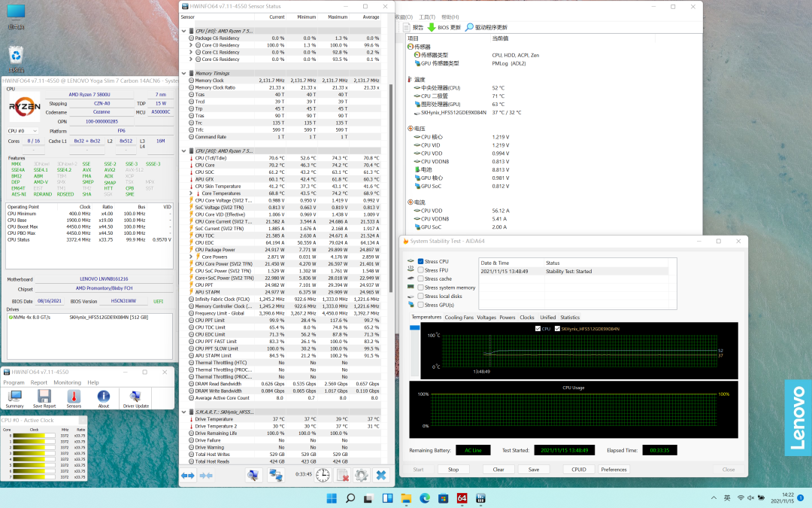Enable Stress FPU checkbox
Screen dimensions: 812x508
click(x=420, y=270)
